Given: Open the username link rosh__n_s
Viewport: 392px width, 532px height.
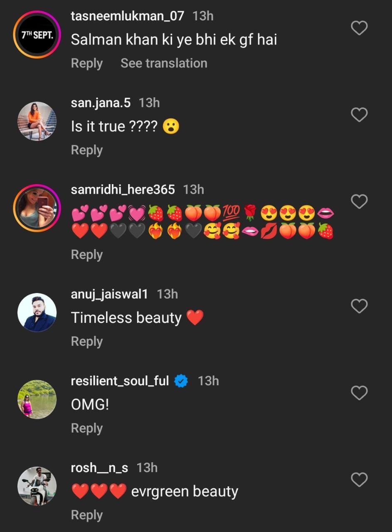Looking at the screenshot, I should [99, 468].
